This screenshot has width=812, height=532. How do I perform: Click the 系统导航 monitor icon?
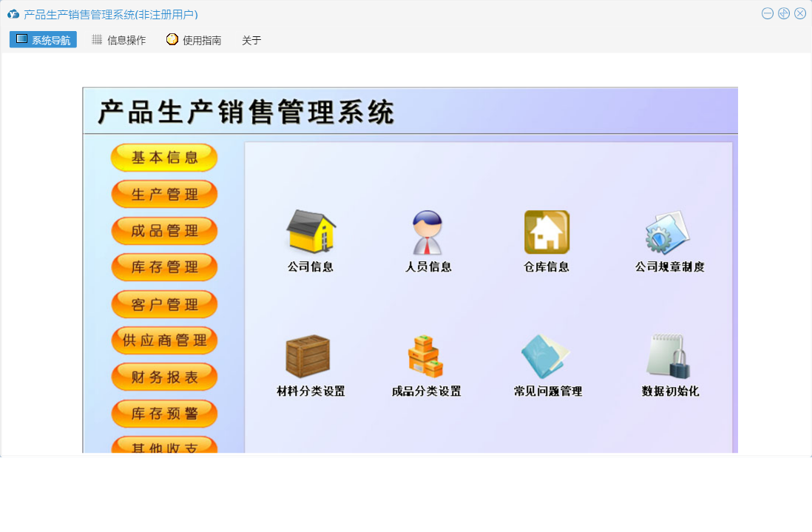click(x=21, y=39)
